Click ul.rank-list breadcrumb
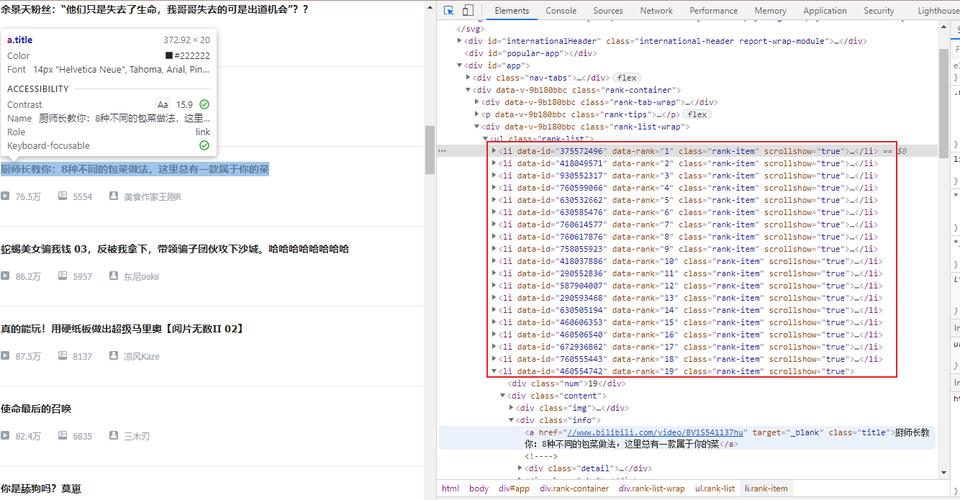 [x=714, y=488]
